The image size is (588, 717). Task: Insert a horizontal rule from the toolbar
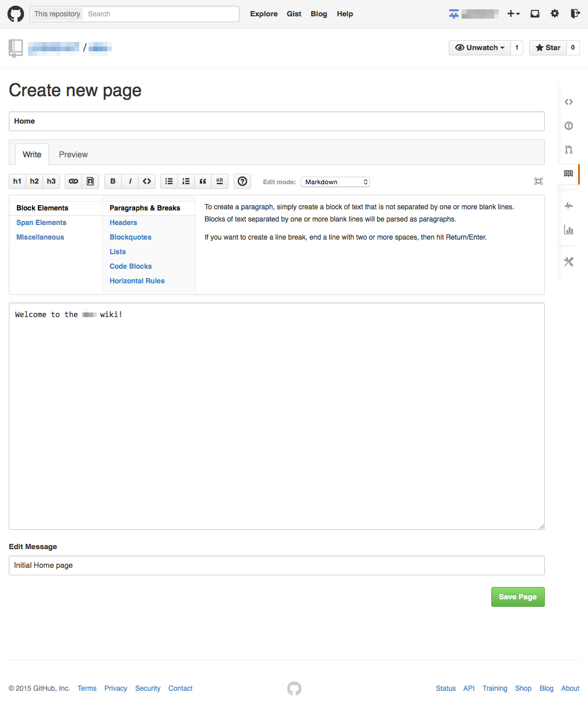(x=220, y=181)
